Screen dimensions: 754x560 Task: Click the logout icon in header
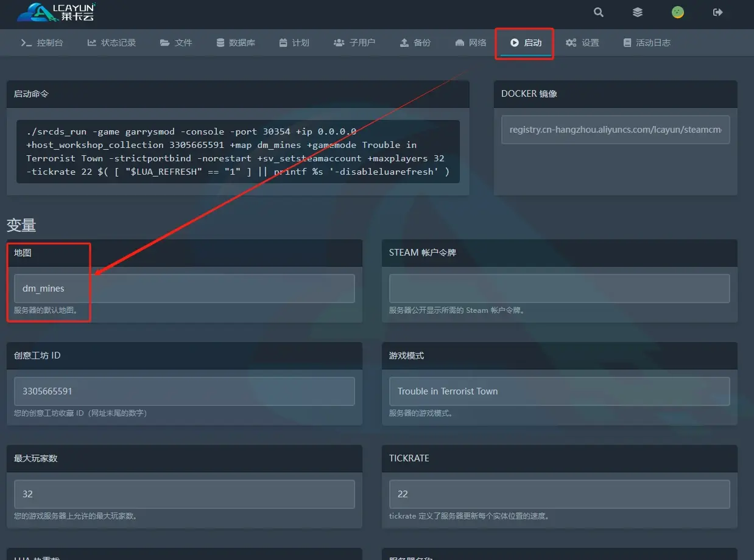[718, 12]
